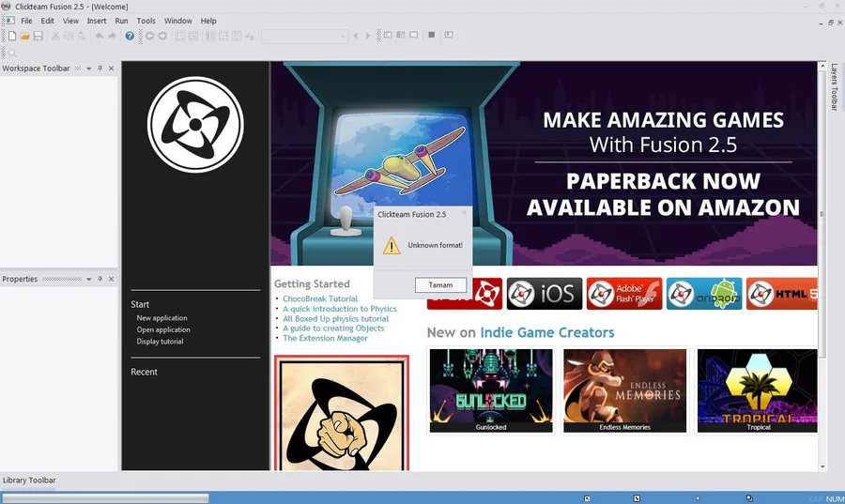Open the Tools menu
845x504 pixels.
146,21
